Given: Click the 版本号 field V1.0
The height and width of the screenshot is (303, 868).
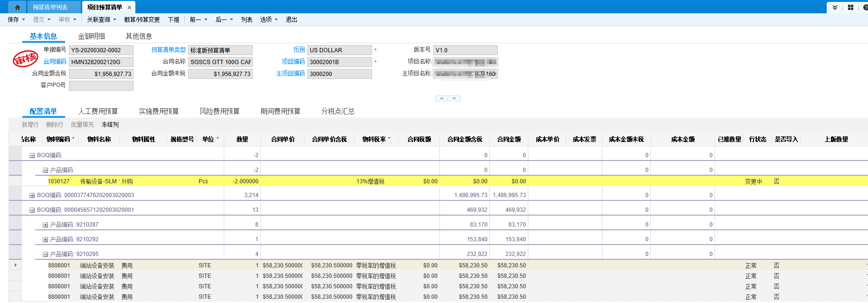Looking at the screenshot, I should pos(466,50).
